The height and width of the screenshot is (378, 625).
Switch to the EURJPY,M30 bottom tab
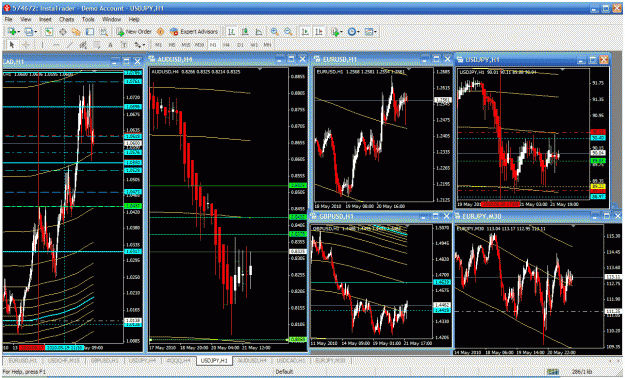click(330, 360)
